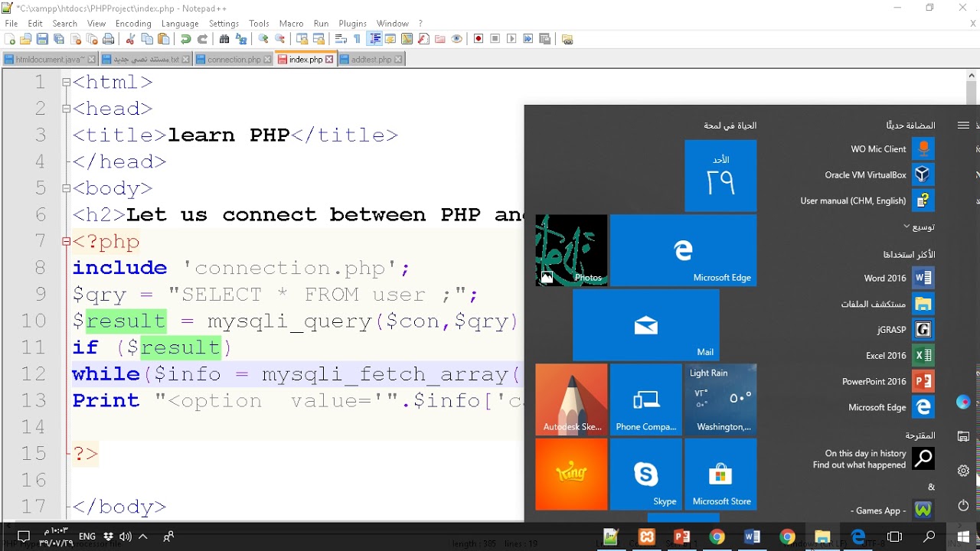Open Word 2016 in the Start menu
This screenshot has height=551, width=980.
tap(899, 278)
